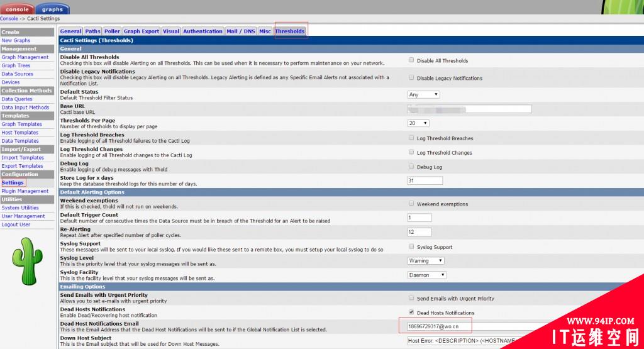Open the Poller settings tab
This screenshot has height=349, width=644.
(112, 31)
